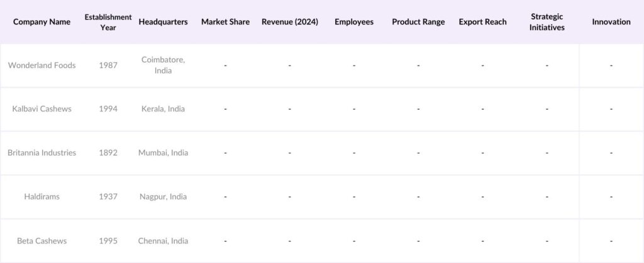Click the Haldirams company cell
Screen dimensions: 644x263
point(42,197)
